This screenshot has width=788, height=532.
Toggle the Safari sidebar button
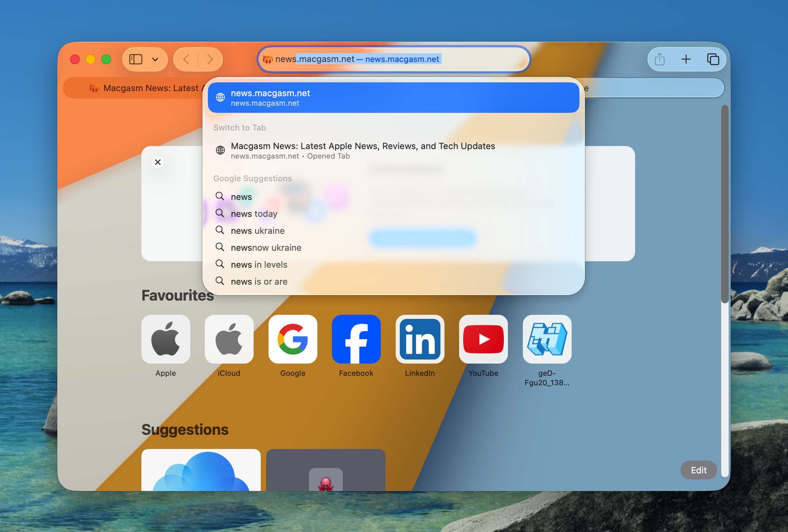136,59
